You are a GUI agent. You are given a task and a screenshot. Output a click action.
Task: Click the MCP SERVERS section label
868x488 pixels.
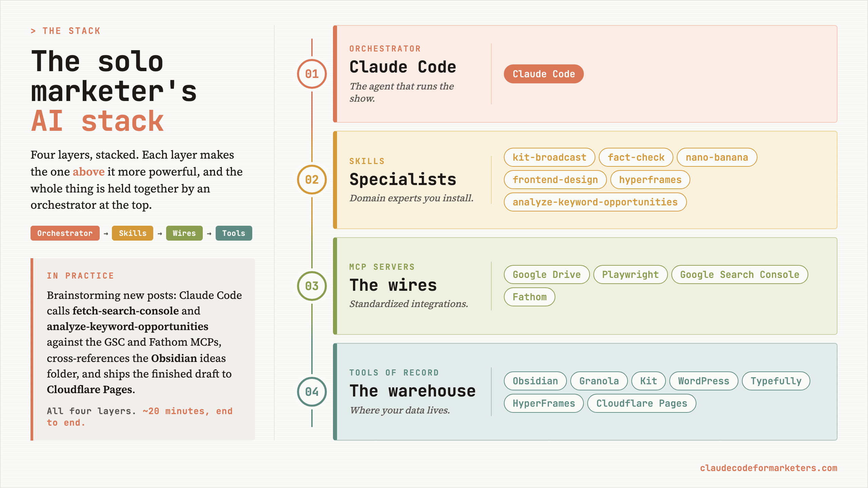tap(382, 267)
